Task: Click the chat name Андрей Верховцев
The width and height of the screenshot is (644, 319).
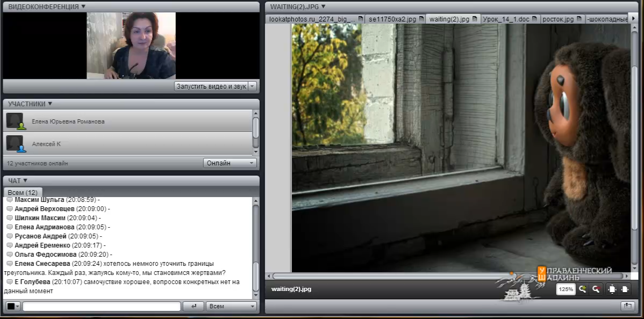Action: click(x=45, y=209)
